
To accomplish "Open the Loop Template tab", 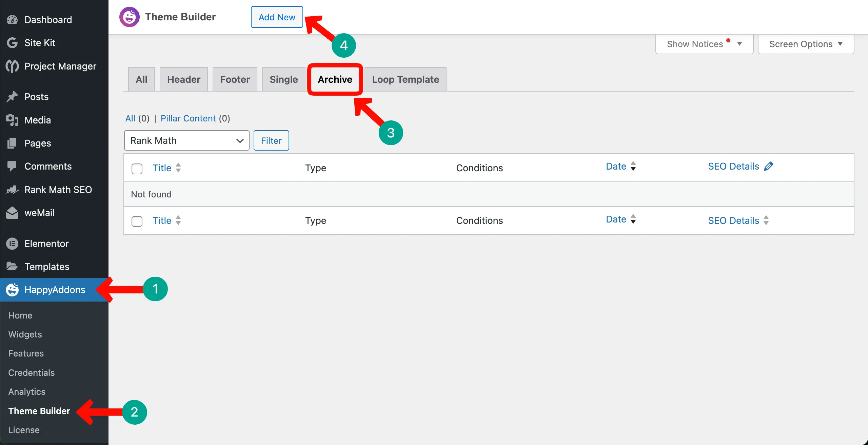I will tap(406, 79).
